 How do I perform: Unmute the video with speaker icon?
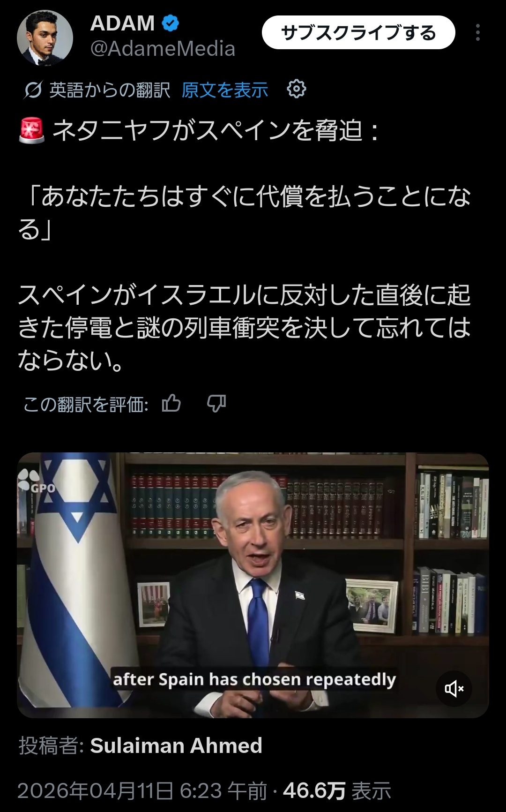point(454,688)
